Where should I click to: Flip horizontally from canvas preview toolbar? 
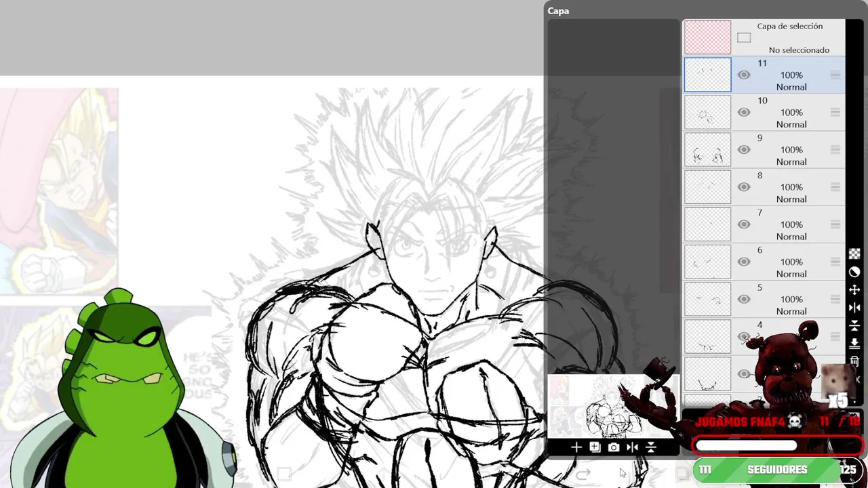632,447
